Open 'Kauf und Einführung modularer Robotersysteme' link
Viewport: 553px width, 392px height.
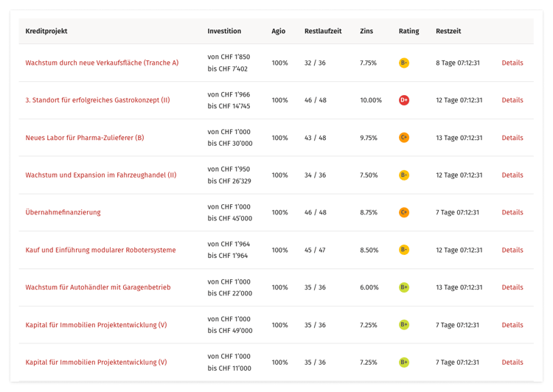(100, 250)
